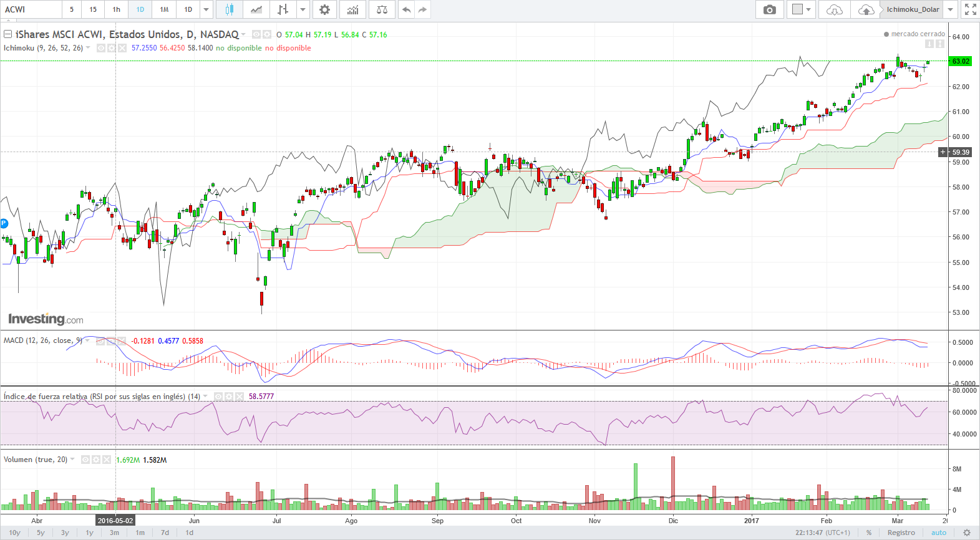Expand the Ichimoku_Dolar template dropdown arrow
The image size is (980, 540).
[950, 9]
